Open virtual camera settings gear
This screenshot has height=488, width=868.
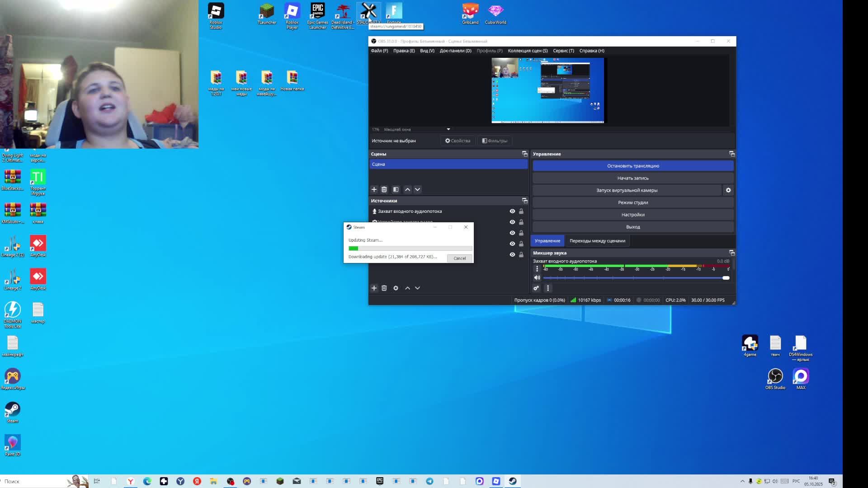tap(728, 190)
